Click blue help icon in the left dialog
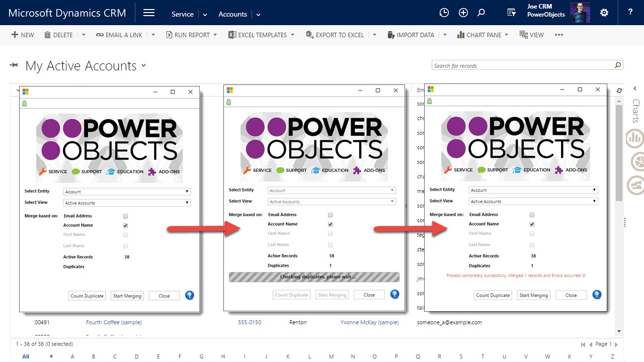This screenshot has width=644, height=362. pos(190,295)
